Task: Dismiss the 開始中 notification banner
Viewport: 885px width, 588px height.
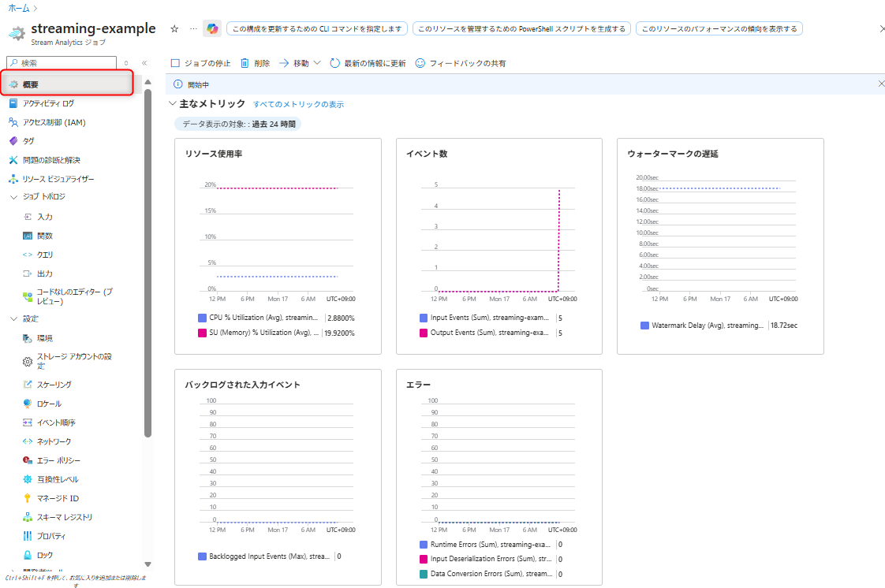Action: [x=881, y=84]
